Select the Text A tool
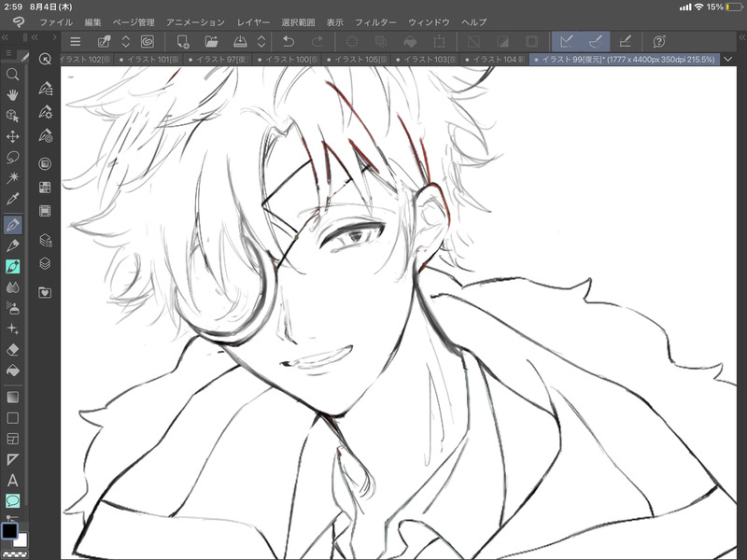The height and width of the screenshot is (560, 747). point(13,480)
